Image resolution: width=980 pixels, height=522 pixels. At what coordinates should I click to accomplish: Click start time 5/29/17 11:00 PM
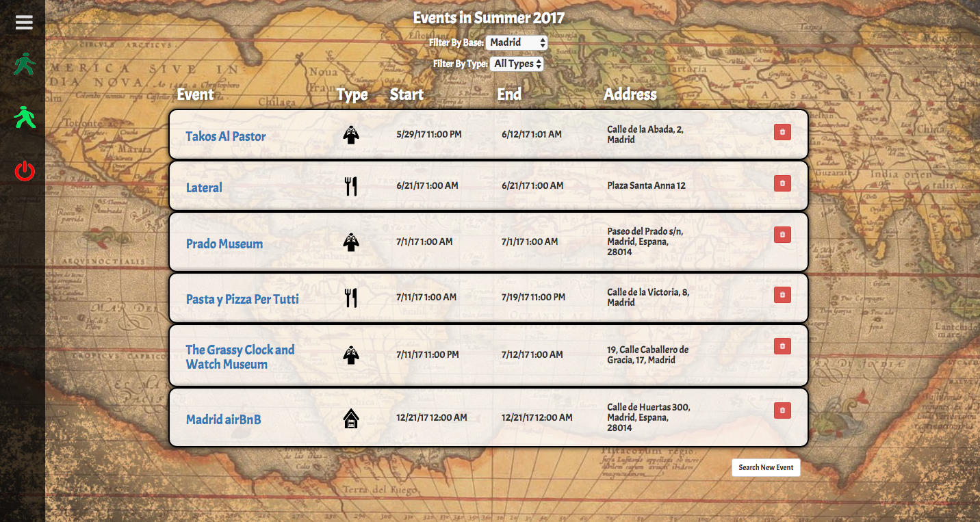tap(429, 134)
